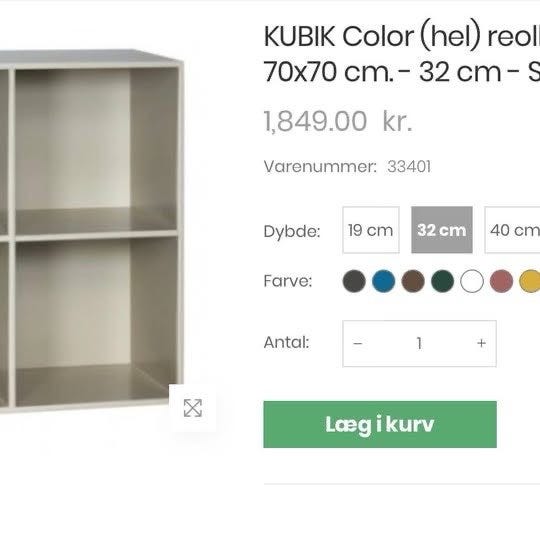Choose the dark green color swatch
Screen dimensions: 540x540
coord(443,281)
